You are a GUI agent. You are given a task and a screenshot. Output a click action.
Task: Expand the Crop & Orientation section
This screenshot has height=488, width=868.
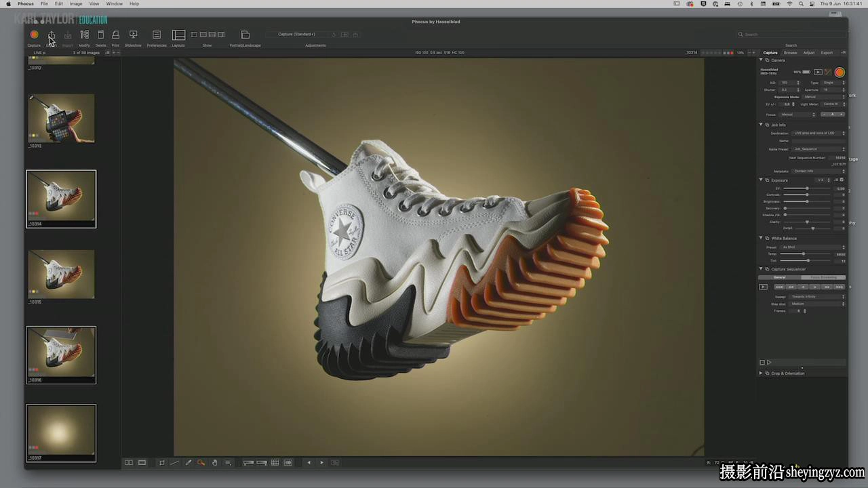click(760, 373)
